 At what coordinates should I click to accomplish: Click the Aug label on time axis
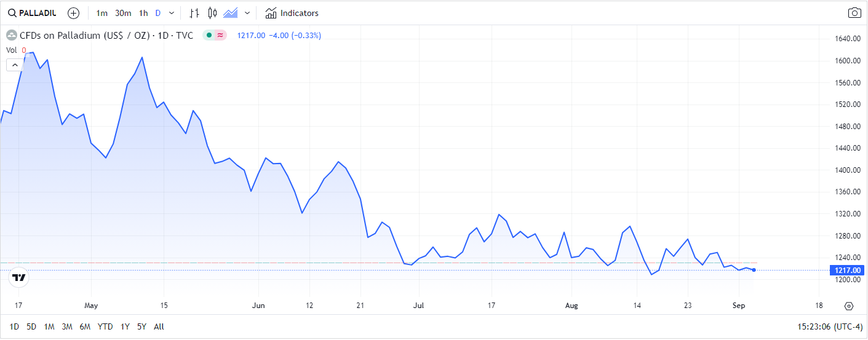point(572,306)
